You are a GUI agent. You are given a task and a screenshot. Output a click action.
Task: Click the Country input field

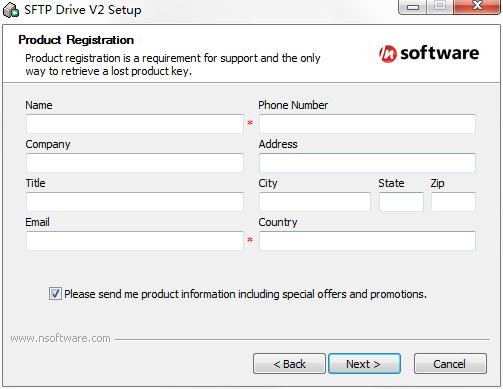(367, 241)
